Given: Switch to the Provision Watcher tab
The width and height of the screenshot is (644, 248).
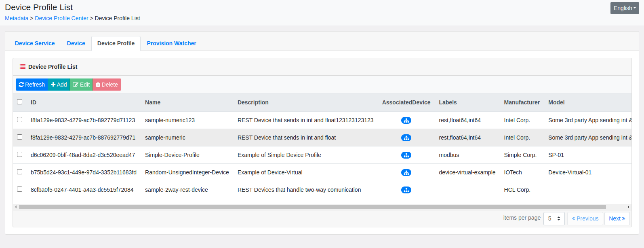Looking at the screenshot, I should click(x=172, y=43).
